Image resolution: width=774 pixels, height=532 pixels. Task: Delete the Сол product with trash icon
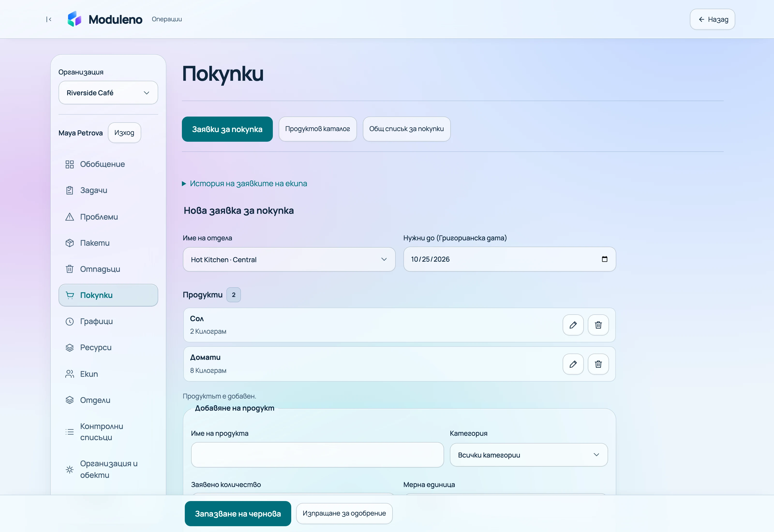(x=598, y=325)
